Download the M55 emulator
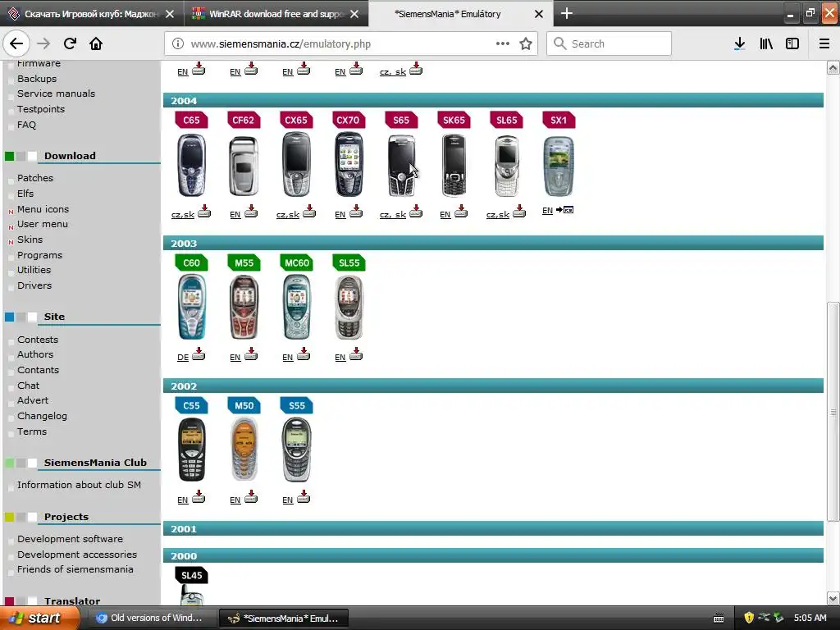840x630 pixels. (251, 354)
